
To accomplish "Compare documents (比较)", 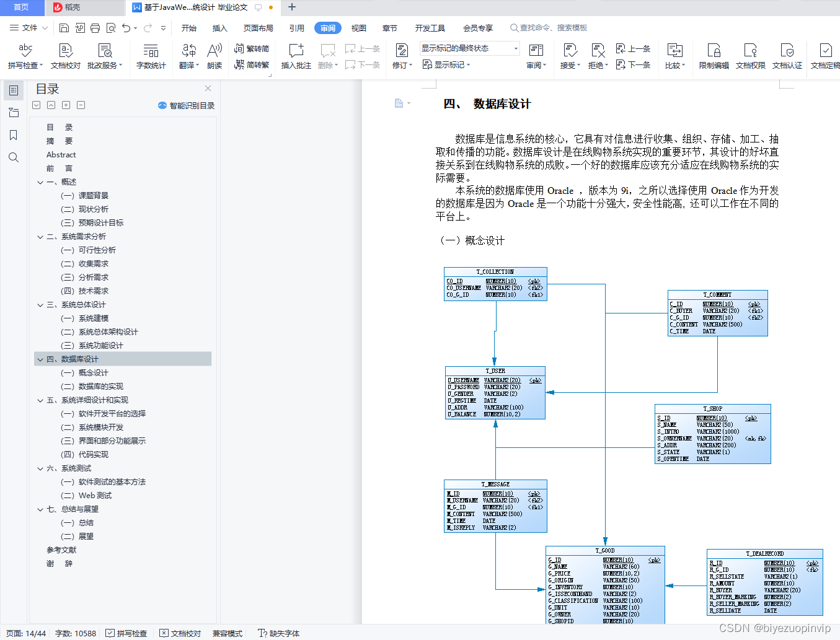I will click(x=675, y=56).
